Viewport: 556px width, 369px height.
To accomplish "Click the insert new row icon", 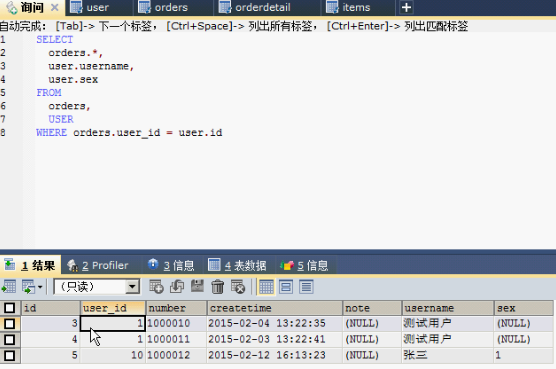I will (156, 287).
